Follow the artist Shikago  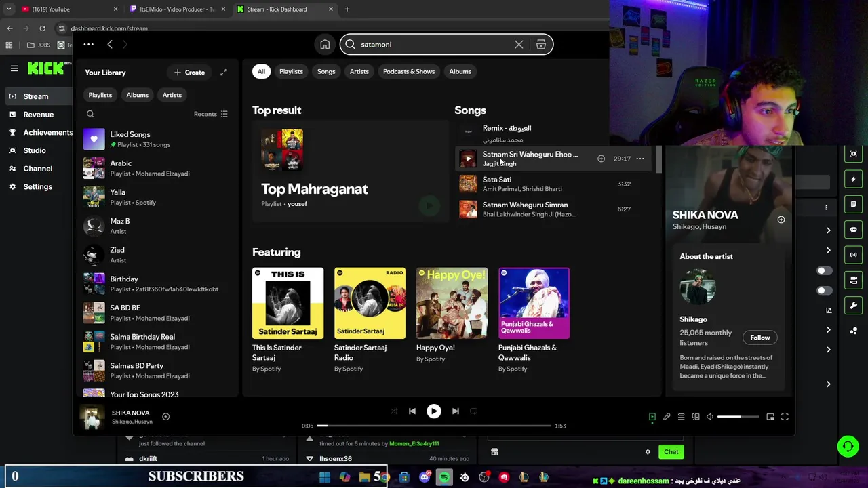pyautogui.click(x=759, y=338)
